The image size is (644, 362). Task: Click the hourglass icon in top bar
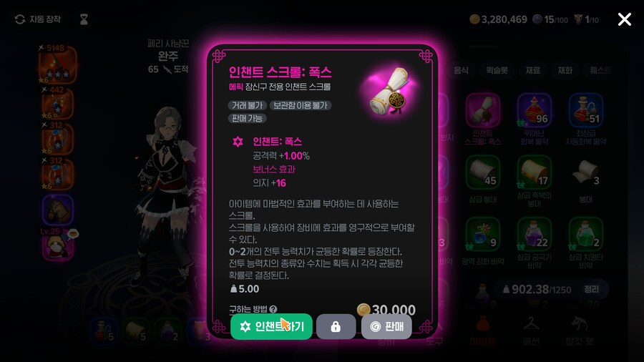coord(84,19)
